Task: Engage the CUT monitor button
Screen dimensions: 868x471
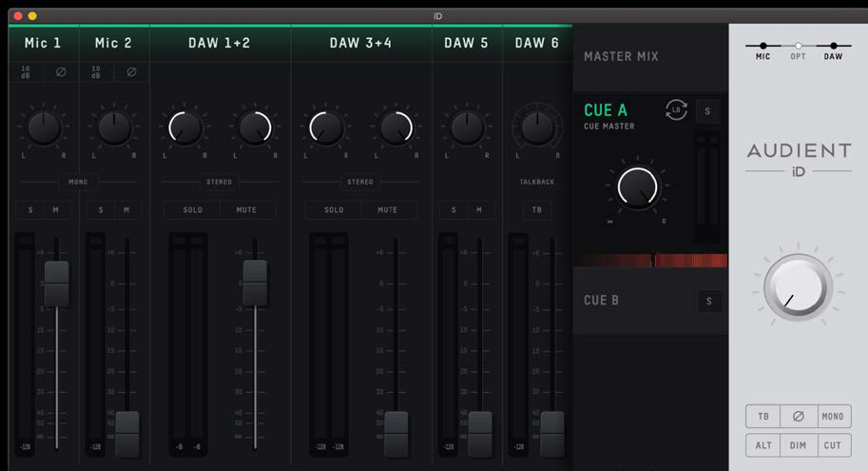Action: [x=833, y=445]
